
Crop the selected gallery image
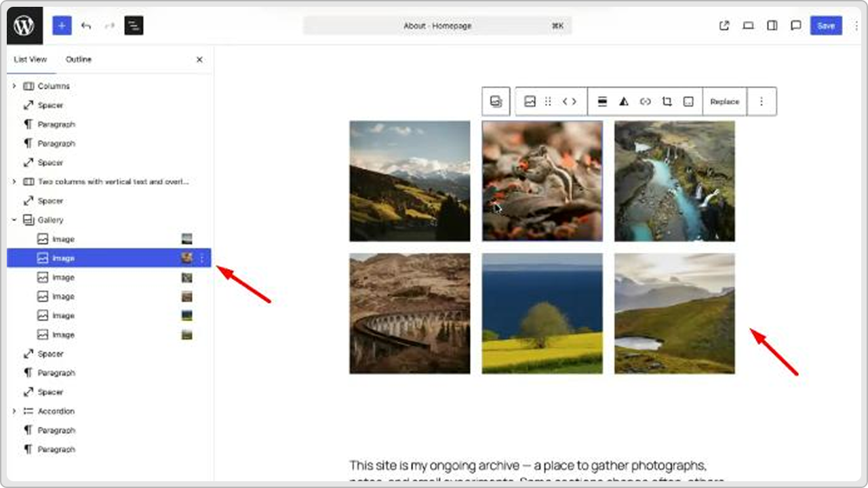pos(667,101)
